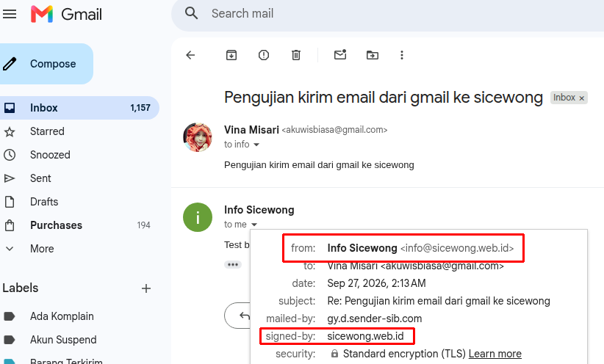Click the padlock security icon
The height and width of the screenshot is (364, 604).
pos(334,354)
